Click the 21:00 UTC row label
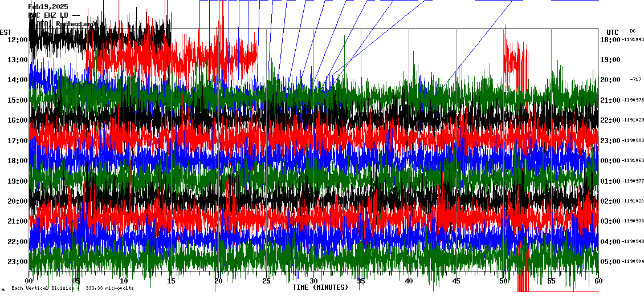The image size is (644, 296). click(x=610, y=100)
